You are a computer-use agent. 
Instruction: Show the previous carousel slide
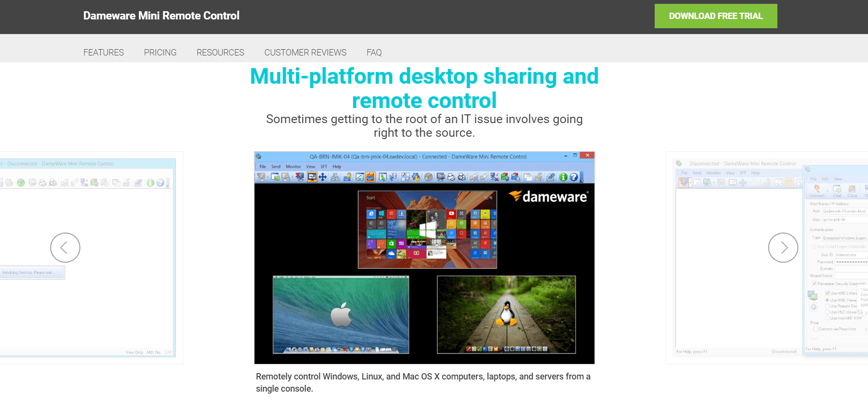[x=65, y=248]
